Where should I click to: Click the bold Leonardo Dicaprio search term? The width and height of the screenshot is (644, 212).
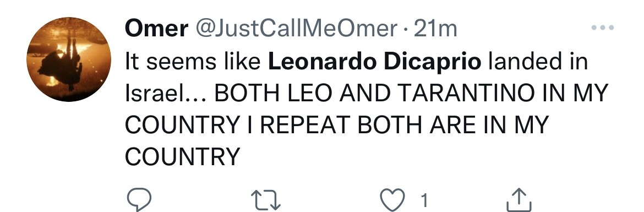(x=374, y=62)
